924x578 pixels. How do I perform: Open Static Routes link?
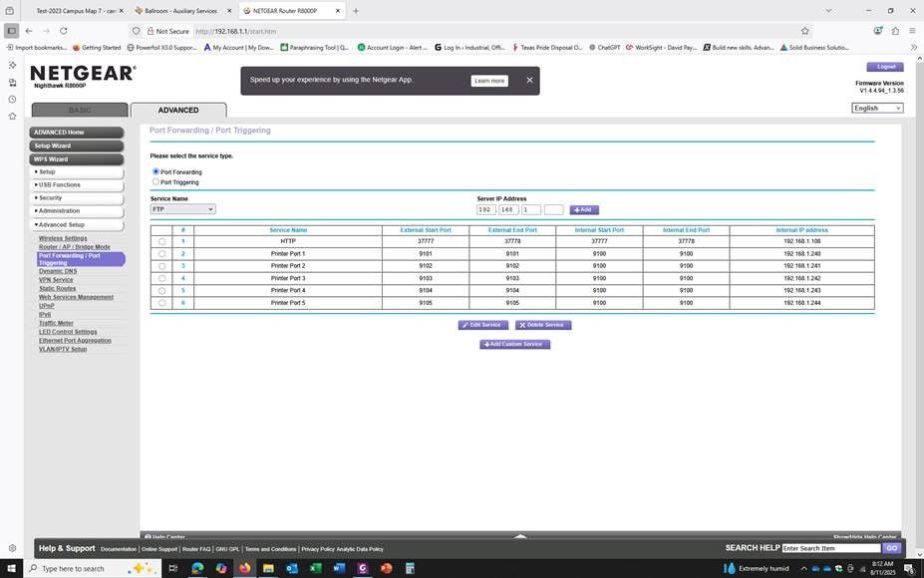(57, 289)
